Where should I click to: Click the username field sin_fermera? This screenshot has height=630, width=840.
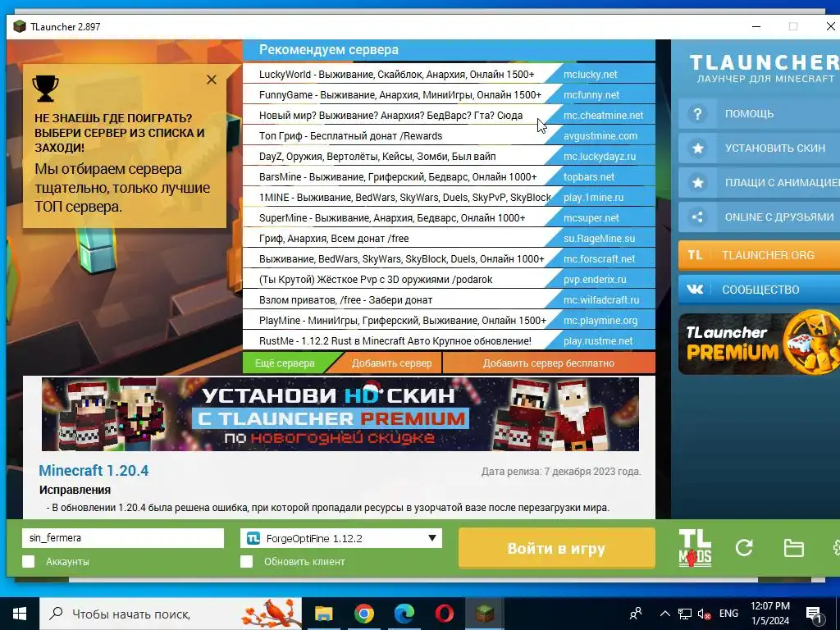point(123,538)
